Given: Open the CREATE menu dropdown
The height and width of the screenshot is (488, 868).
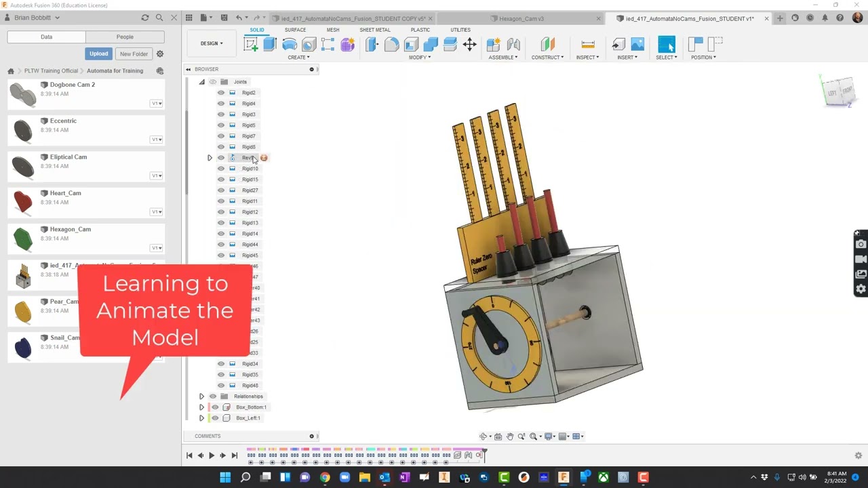Looking at the screenshot, I should point(298,58).
